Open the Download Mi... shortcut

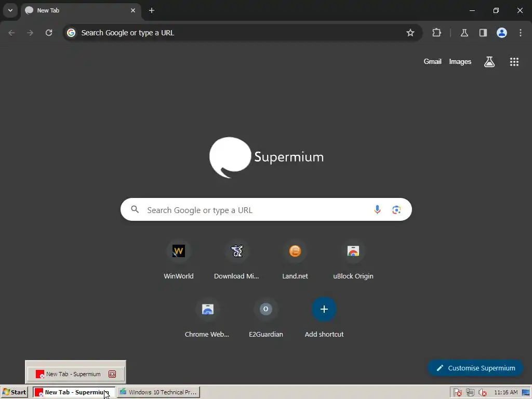point(236,261)
